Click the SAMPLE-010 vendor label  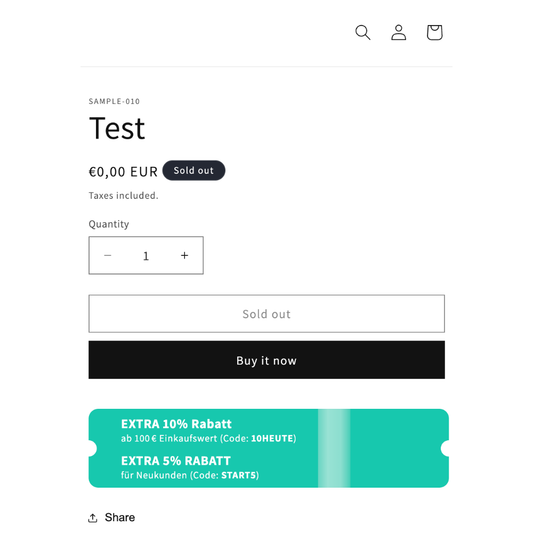[x=114, y=101]
